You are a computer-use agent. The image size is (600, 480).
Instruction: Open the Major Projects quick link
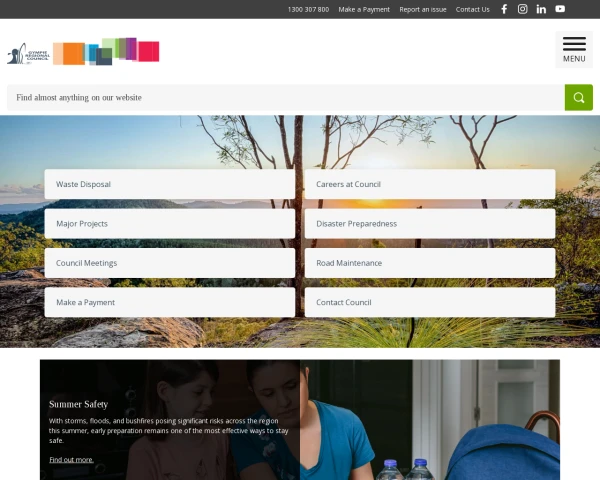(x=170, y=224)
